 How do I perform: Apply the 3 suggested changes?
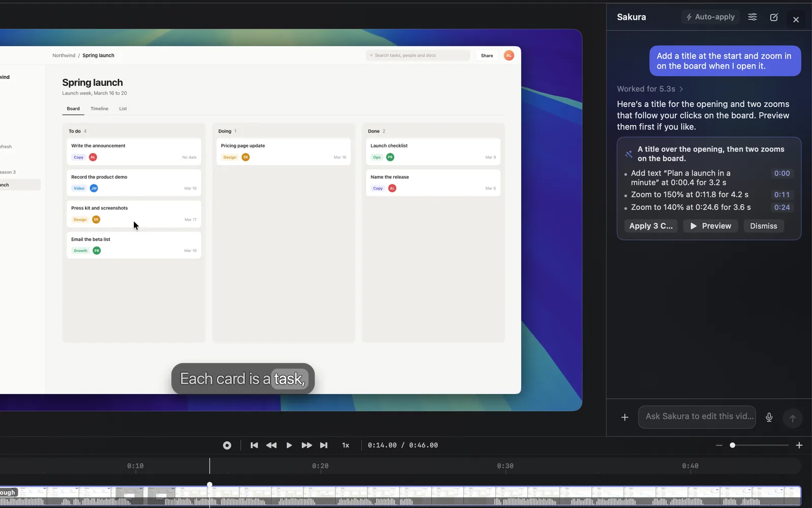[x=651, y=226]
